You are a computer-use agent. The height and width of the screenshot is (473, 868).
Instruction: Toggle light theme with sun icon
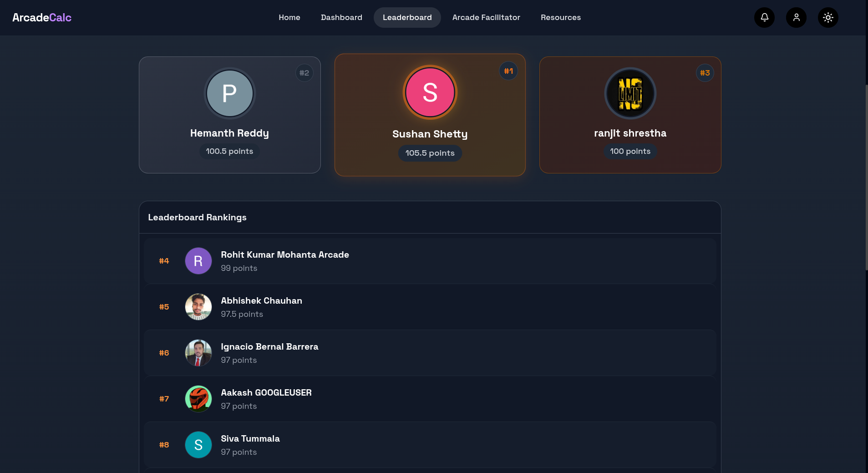coord(828,17)
